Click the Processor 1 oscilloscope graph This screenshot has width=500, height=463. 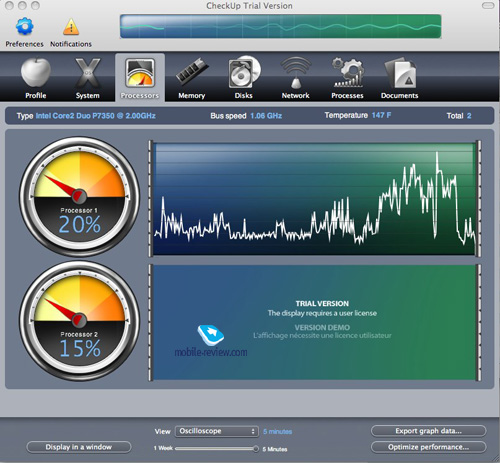click(315, 199)
